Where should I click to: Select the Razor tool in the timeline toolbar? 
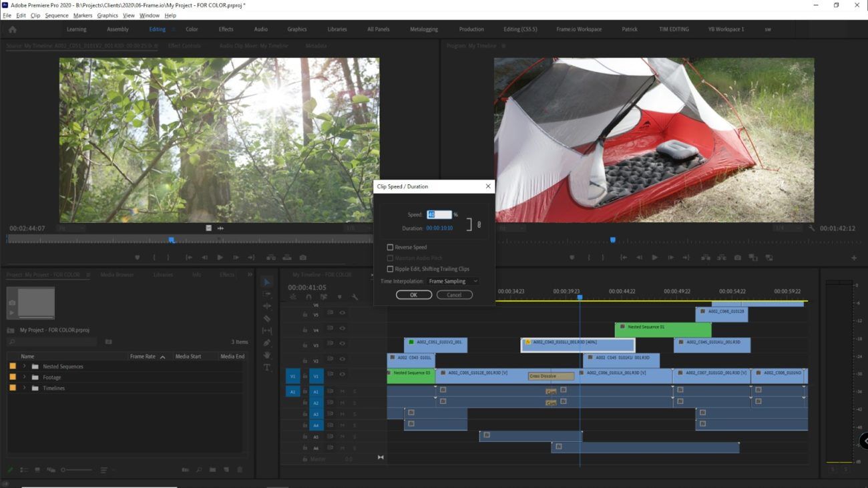[x=267, y=318]
